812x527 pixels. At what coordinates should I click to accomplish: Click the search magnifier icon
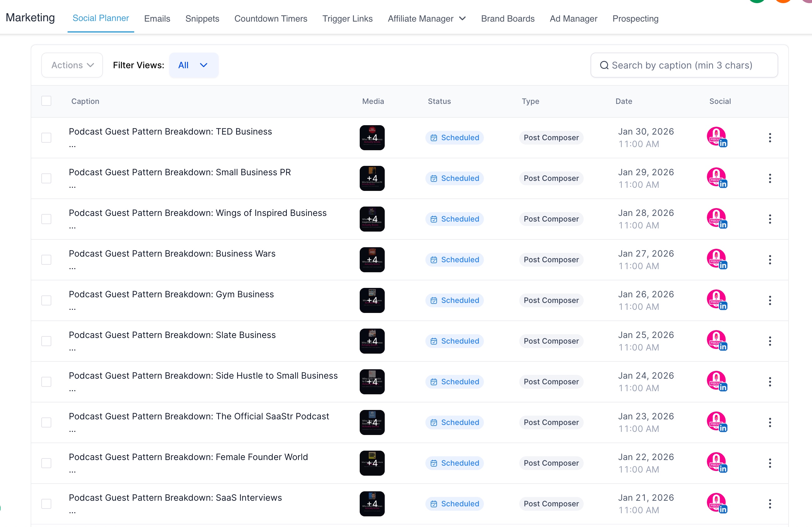(604, 65)
